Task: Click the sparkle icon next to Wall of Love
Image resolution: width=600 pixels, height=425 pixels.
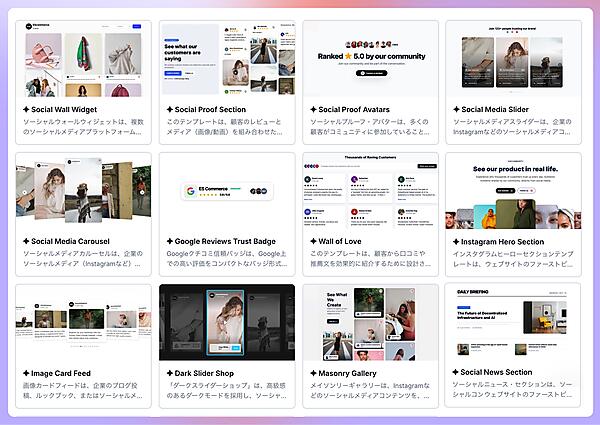Action: point(313,241)
